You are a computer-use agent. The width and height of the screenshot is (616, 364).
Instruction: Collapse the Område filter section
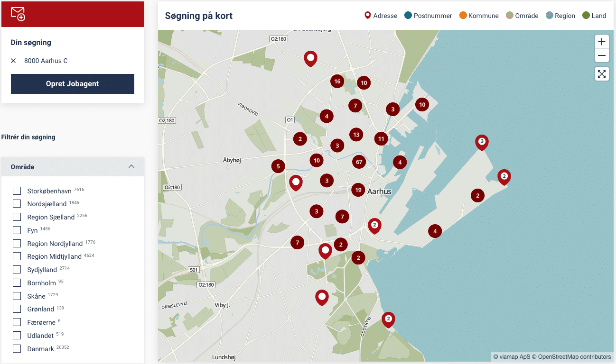(131, 166)
